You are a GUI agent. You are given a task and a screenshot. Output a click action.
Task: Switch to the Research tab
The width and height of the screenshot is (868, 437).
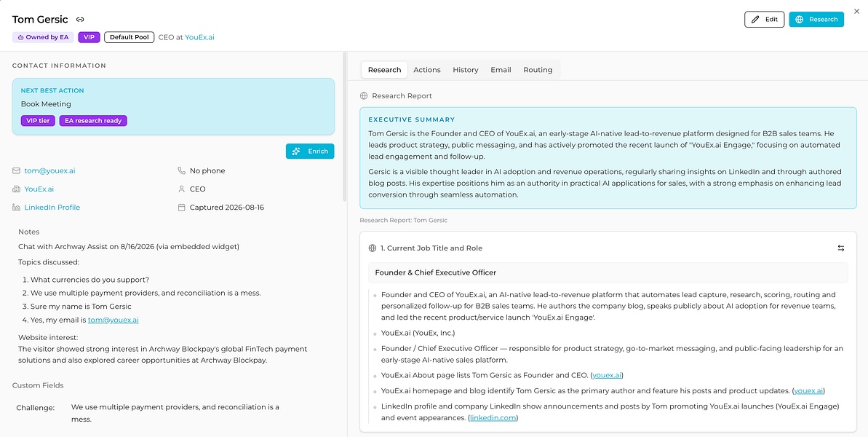point(384,70)
